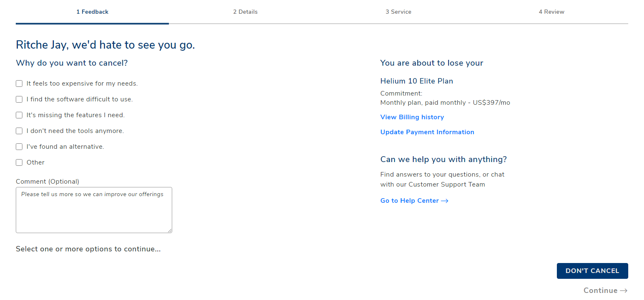Check 'It feels too expensive for my needs'
Viewport: 644px width, 300px height.
(x=19, y=84)
